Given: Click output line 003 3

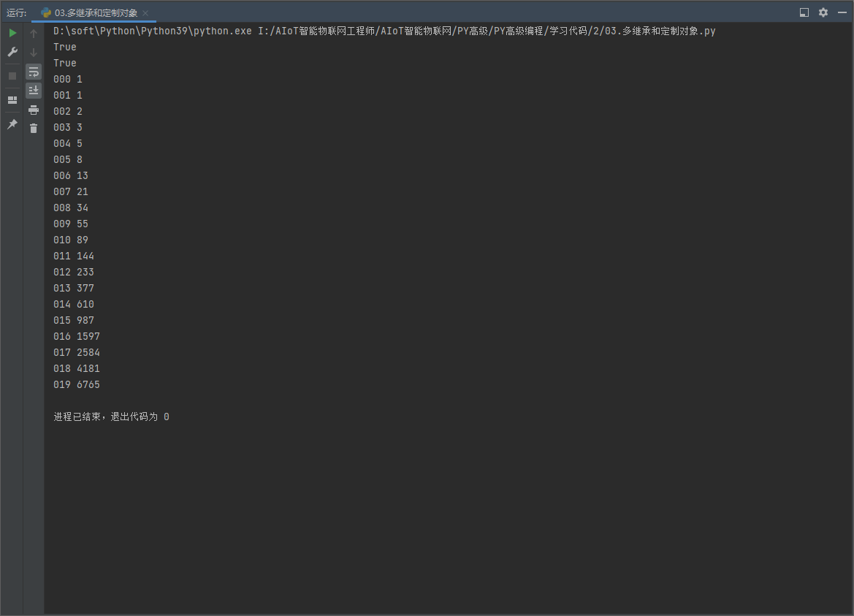Looking at the screenshot, I should click(68, 127).
